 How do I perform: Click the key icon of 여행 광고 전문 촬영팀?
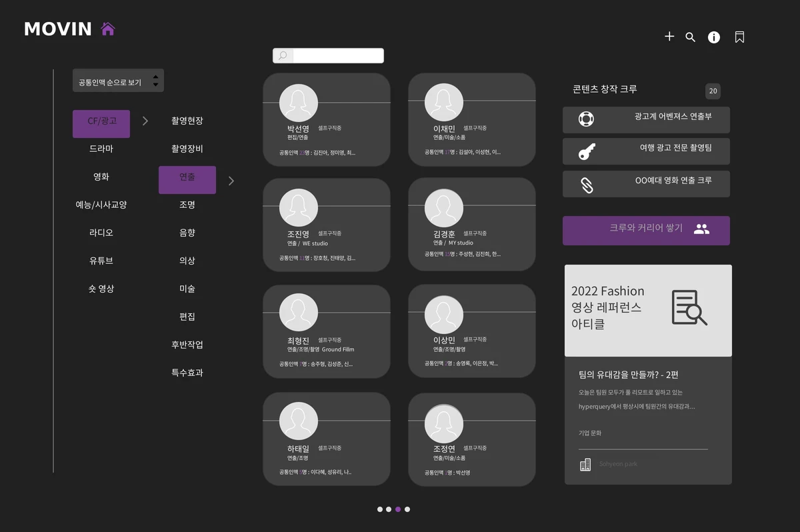(587, 152)
